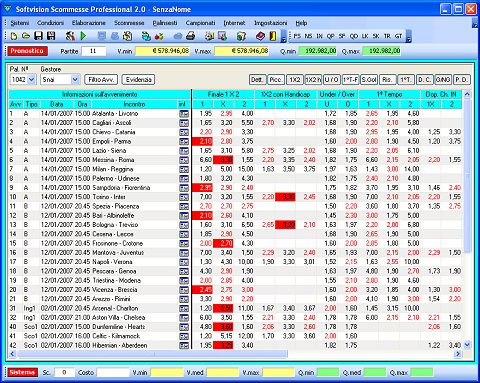
Task: Click the printer icon in toolbar
Action: pyautogui.click(x=190, y=36)
